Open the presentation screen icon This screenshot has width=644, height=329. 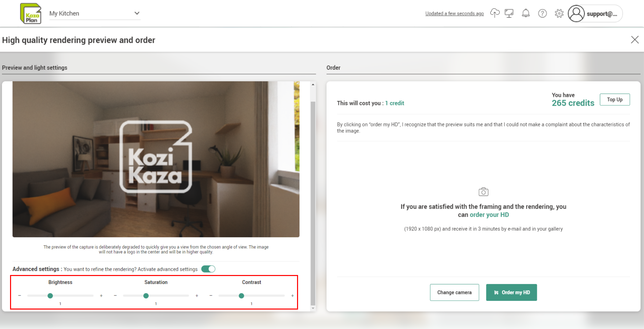(x=509, y=13)
